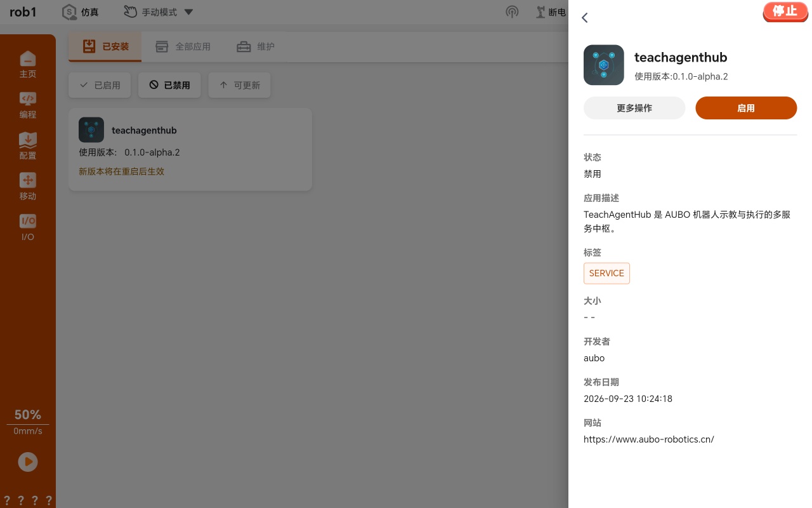Image resolution: width=812 pixels, height=508 pixels.
Task: Click the SERVICE tag
Action: point(606,273)
